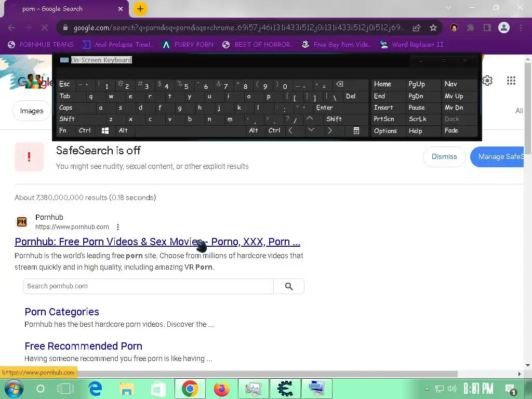Toggle the Chrome side panel icon
The width and height of the screenshot is (532, 399).
pyautogui.click(x=487, y=28)
